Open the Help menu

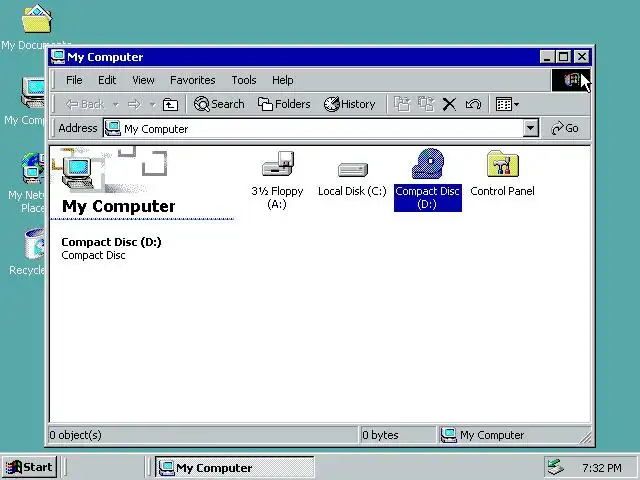coord(282,80)
